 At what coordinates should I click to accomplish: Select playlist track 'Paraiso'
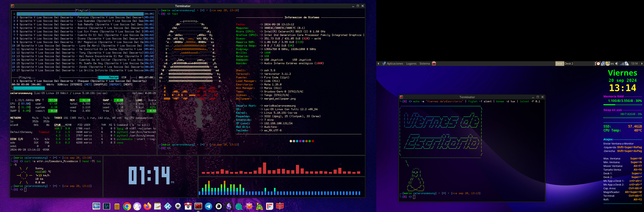pyautogui.click(x=84, y=17)
